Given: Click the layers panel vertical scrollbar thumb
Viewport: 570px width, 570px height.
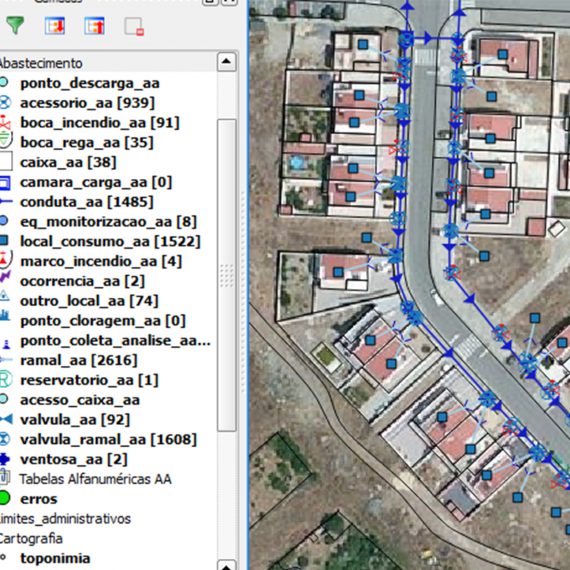Looking at the screenshot, I should tap(227, 275).
